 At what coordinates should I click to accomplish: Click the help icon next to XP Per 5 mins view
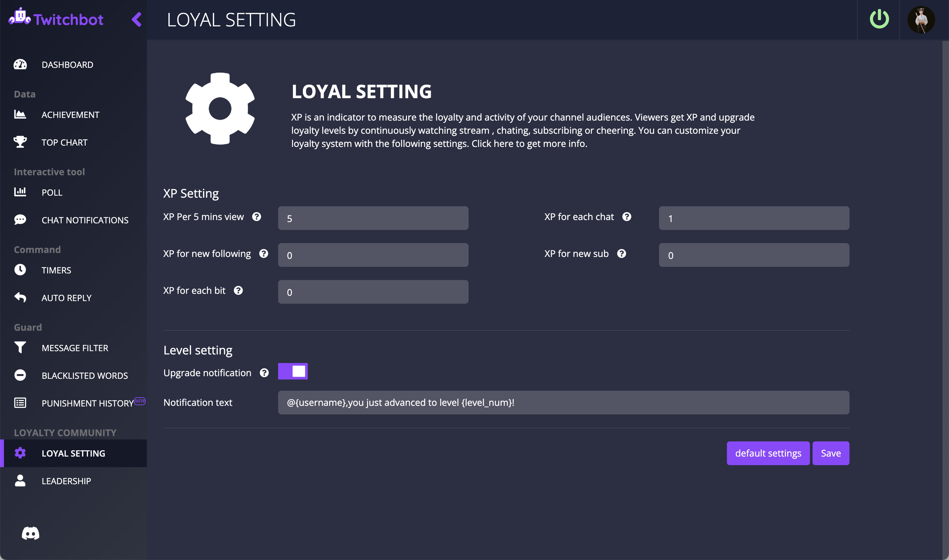coord(257,217)
